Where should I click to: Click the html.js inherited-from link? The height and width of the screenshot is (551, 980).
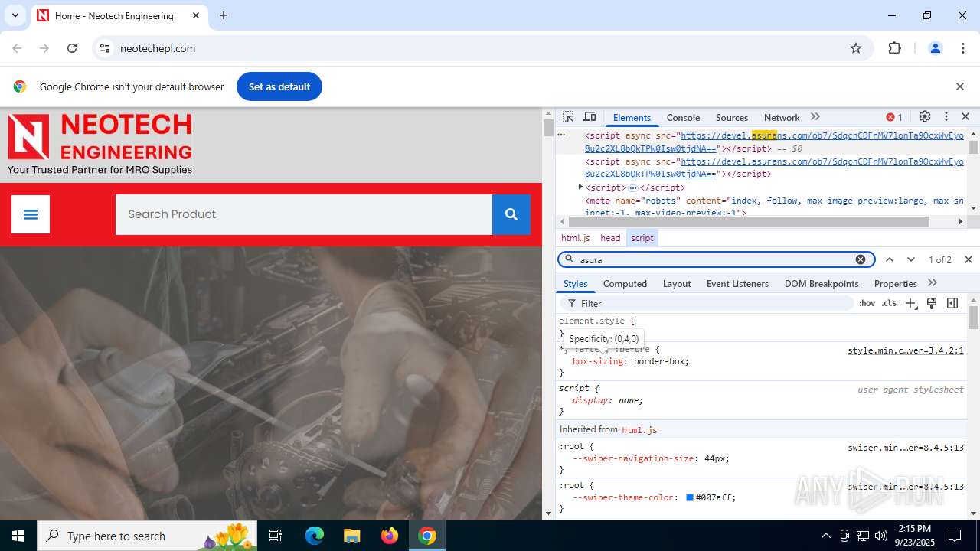pos(639,430)
